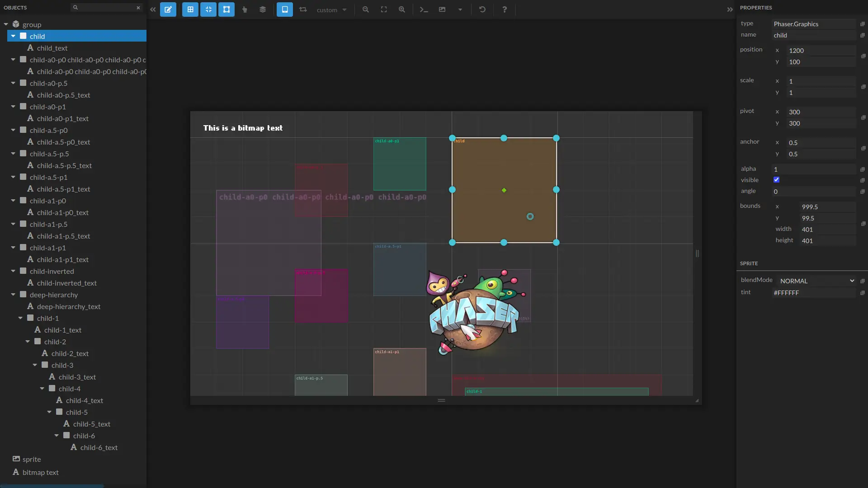Click the layers stack icon
This screenshot has height=488, width=868.
click(263, 9)
